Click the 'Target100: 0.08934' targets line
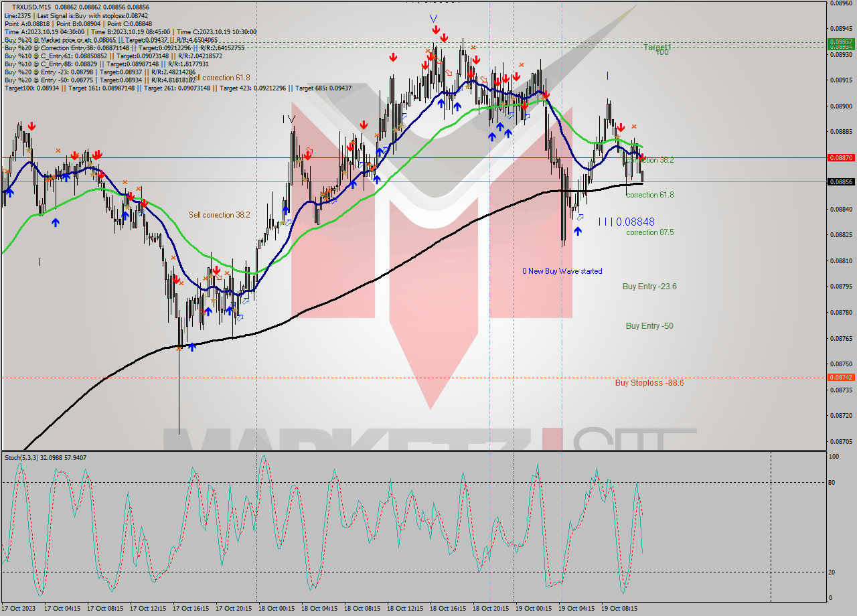This screenshot has height=616, width=857. point(177,88)
